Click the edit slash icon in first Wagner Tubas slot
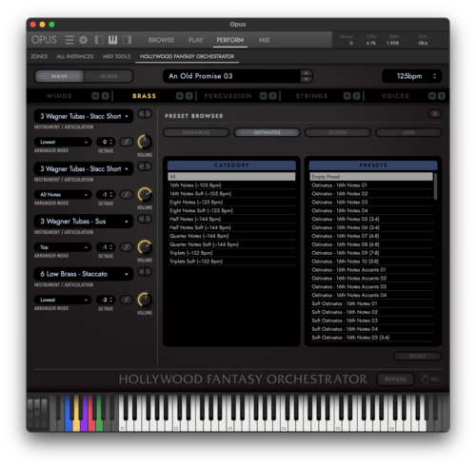This screenshot has height=467, width=476. [x=127, y=142]
